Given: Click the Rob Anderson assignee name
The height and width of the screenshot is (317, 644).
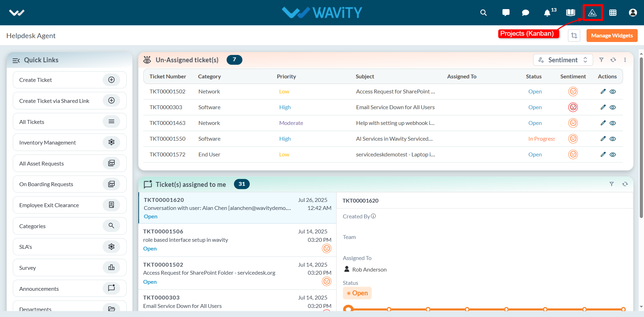Looking at the screenshot, I should (369, 269).
